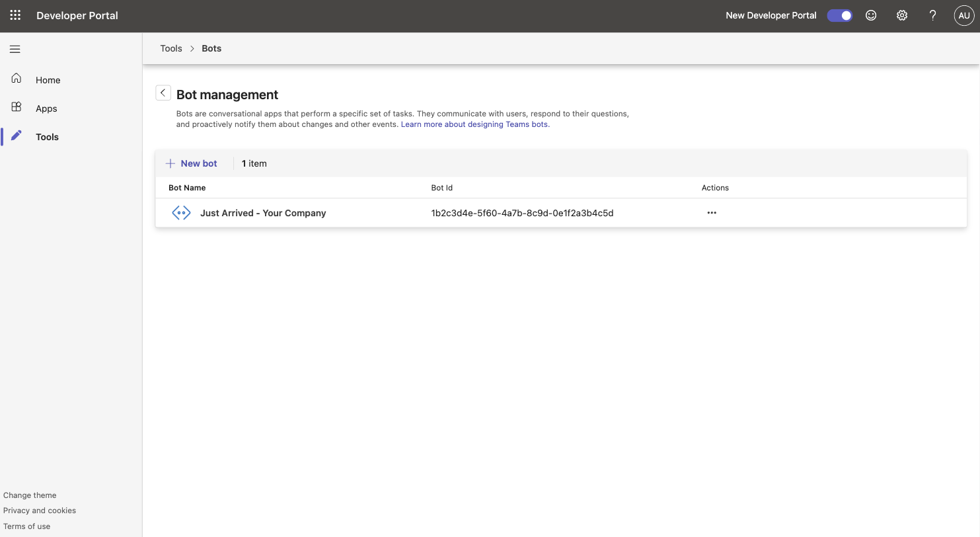Image resolution: width=980 pixels, height=537 pixels.
Task: Click Change theme link
Action: coord(30,495)
